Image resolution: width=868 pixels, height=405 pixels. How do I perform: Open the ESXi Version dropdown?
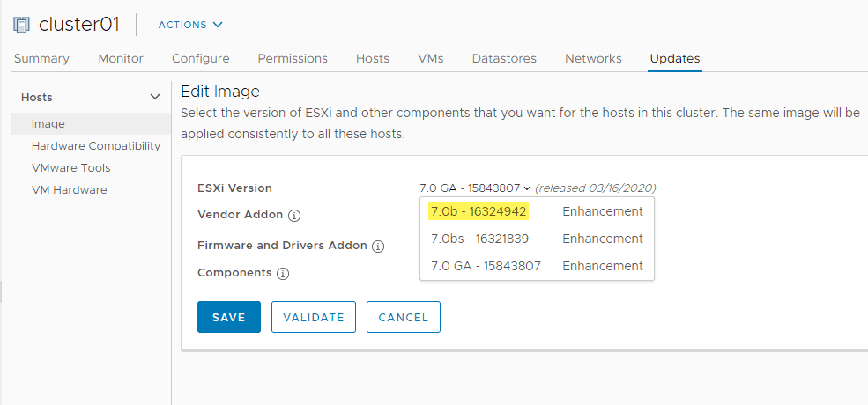475,188
